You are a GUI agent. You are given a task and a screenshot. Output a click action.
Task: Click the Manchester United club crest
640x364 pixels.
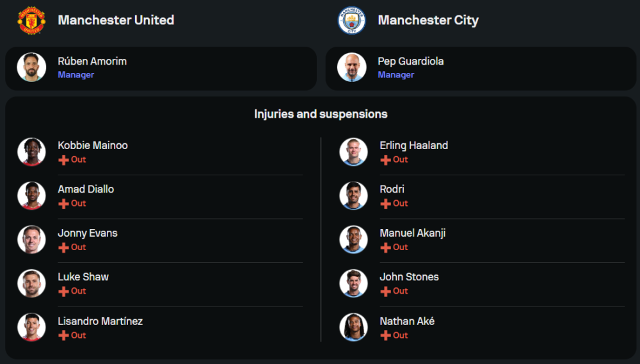31,20
